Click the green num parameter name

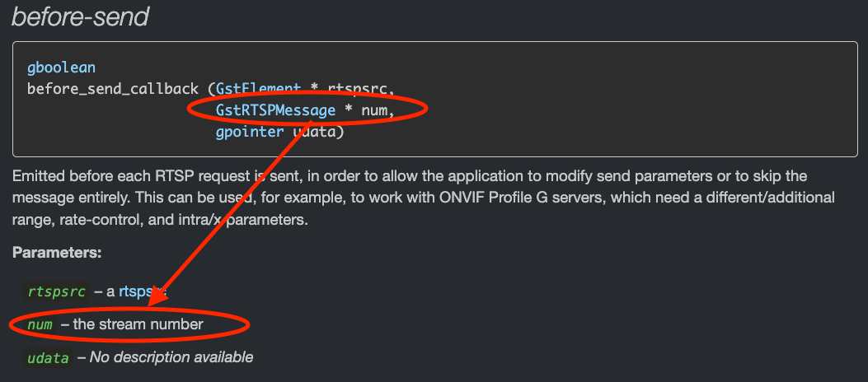tap(40, 324)
